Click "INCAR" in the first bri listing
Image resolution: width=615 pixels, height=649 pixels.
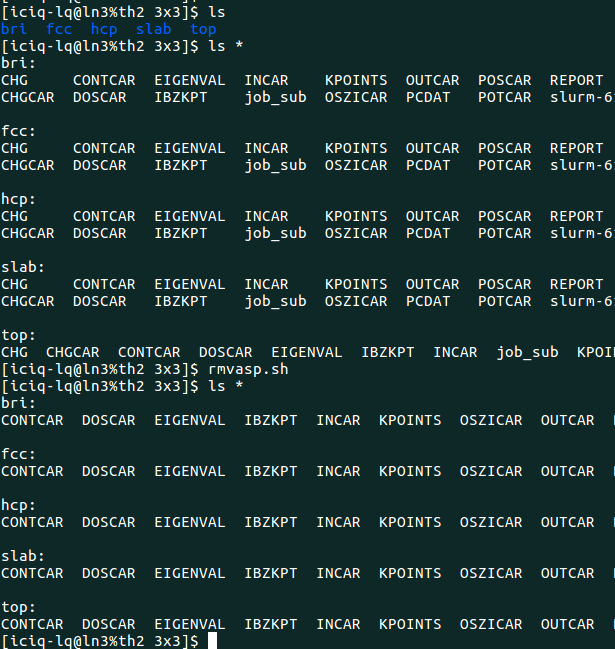(266, 80)
